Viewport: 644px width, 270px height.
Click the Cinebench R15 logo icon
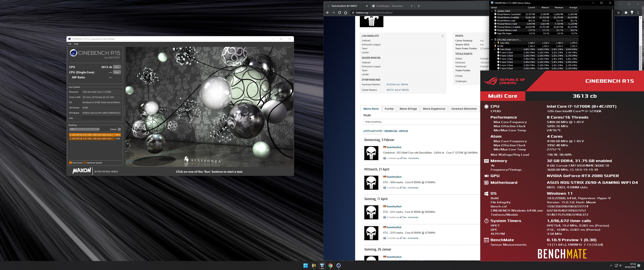click(x=73, y=53)
